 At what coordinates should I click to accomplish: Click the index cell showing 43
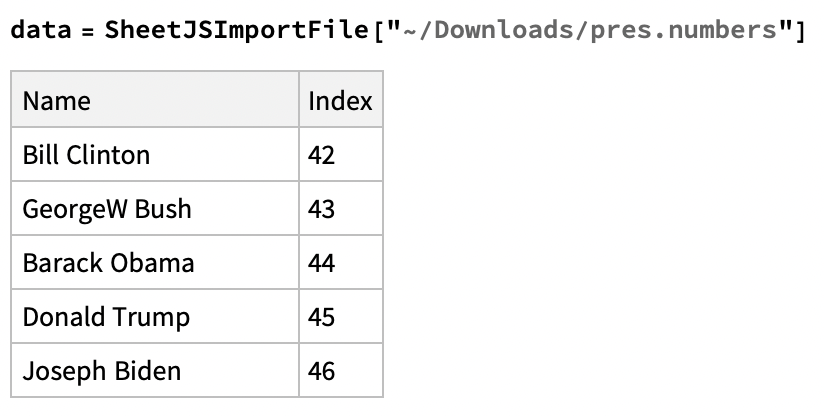(322, 209)
